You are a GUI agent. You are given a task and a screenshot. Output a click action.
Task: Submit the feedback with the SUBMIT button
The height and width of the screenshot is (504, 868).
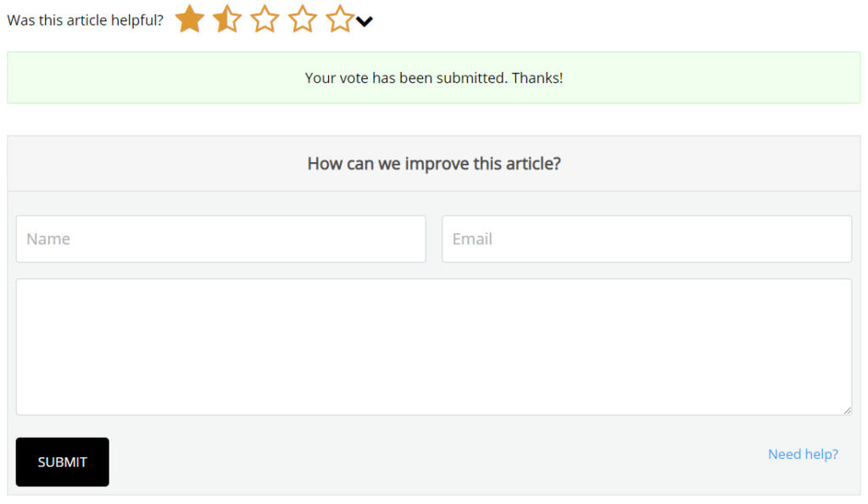[x=63, y=462]
